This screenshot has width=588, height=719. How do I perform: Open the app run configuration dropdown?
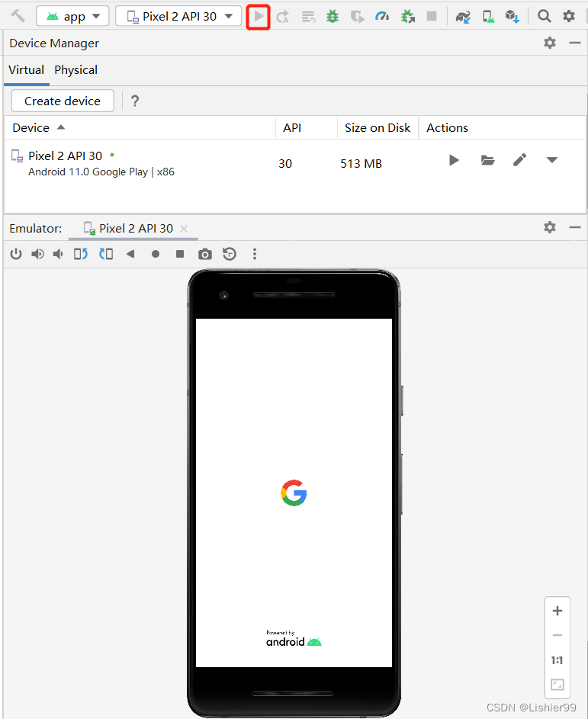coord(72,16)
